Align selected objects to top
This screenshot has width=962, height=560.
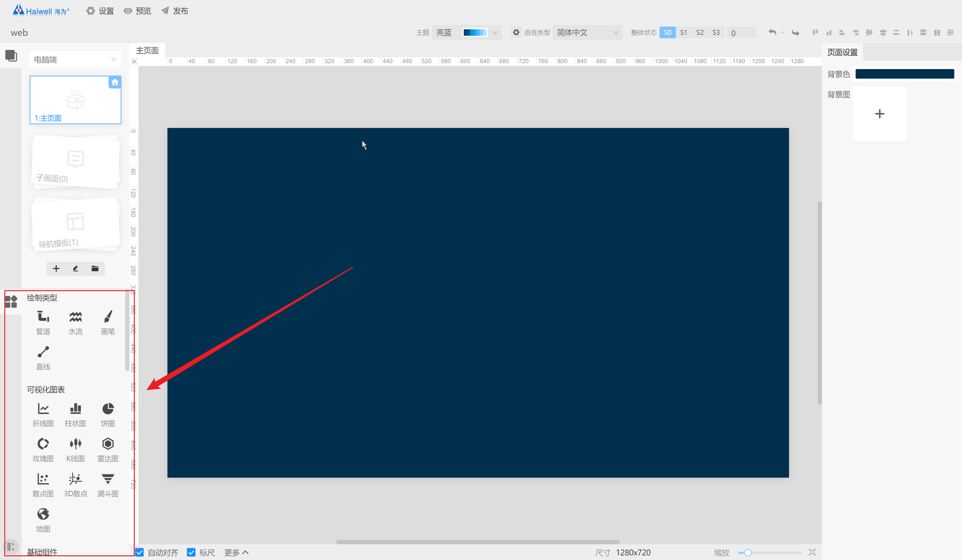point(816,32)
